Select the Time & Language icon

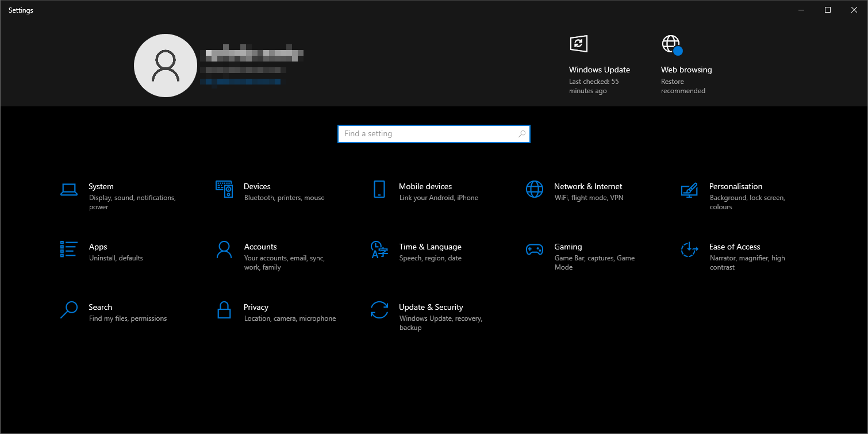pos(379,249)
